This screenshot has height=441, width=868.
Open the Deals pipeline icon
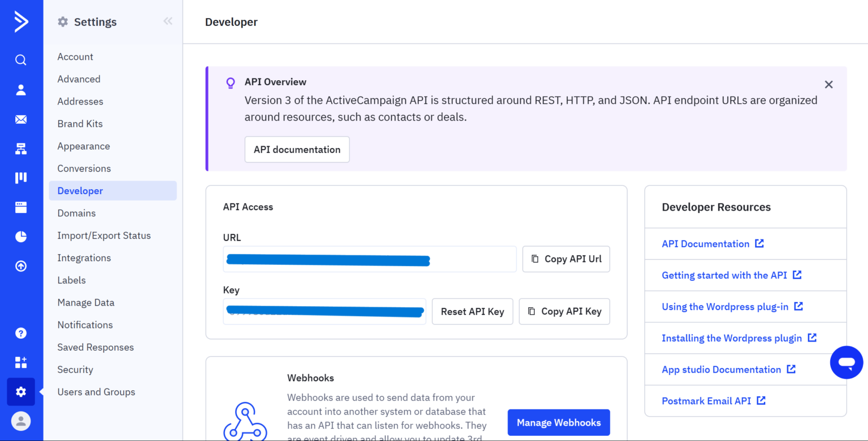coord(21,177)
